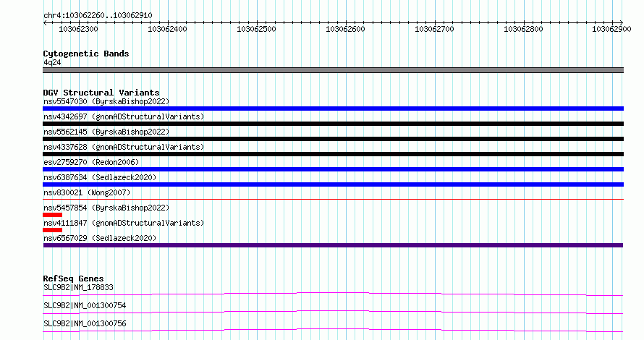
Task: Open gene SLC9B2|NM_178833 label
Action: 78,287
